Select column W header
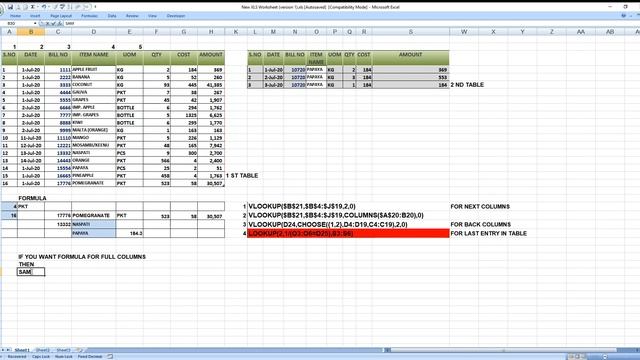 click(x=464, y=31)
